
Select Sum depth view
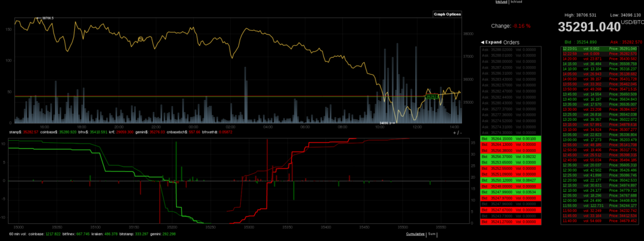coord(431,234)
